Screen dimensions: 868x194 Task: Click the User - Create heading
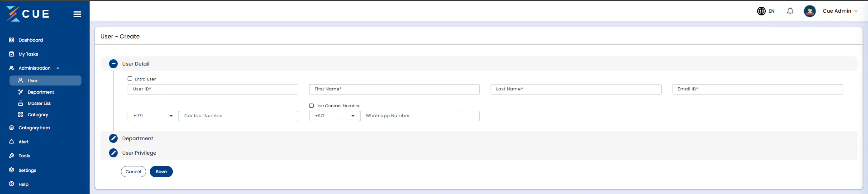[x=120, y=36]
